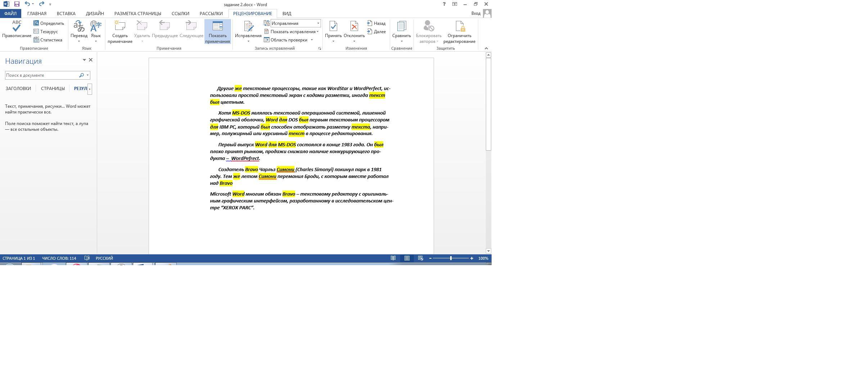This screenshot has width=868, height=366.
Task: Switch to Read Mode view
Action: 393,258
